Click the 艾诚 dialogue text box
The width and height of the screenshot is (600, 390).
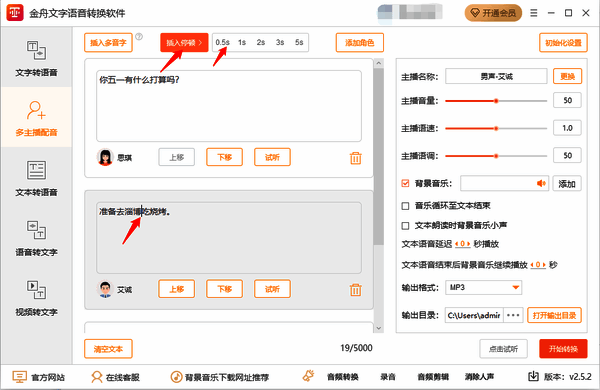point(229,238)
